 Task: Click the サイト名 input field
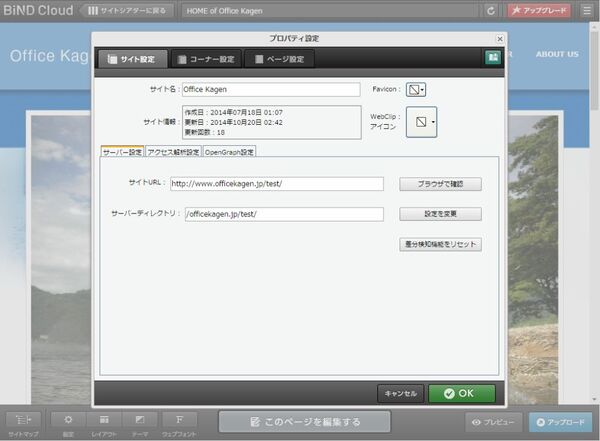click(x=271, y=90)
